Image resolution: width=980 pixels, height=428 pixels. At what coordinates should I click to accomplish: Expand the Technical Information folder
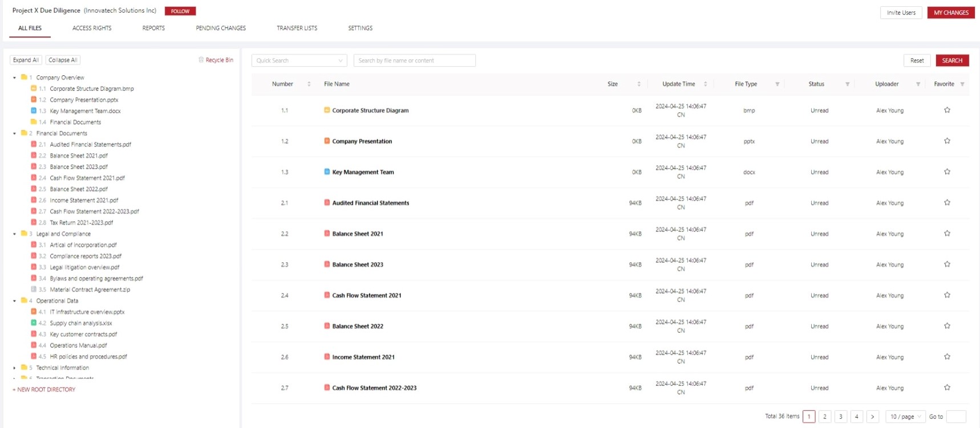pyautogui.click(x=14, y=368)
